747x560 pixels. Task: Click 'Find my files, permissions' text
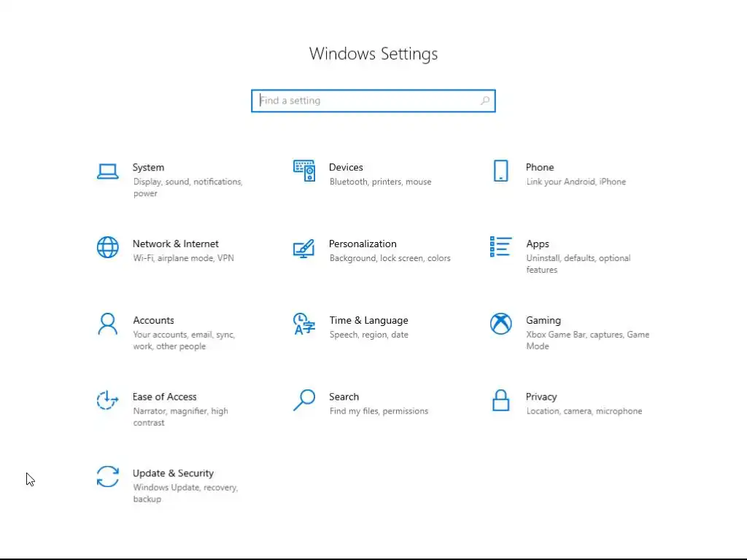[379, 411]
